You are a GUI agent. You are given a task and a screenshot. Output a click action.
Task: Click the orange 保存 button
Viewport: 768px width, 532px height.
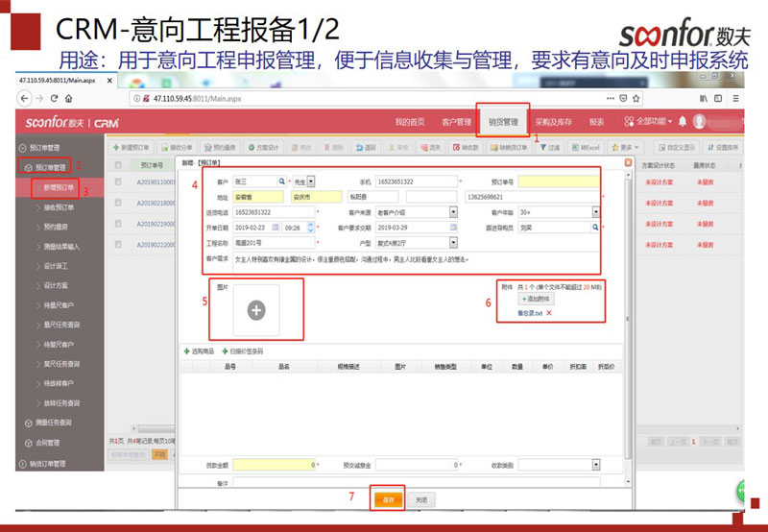(387, 500)
